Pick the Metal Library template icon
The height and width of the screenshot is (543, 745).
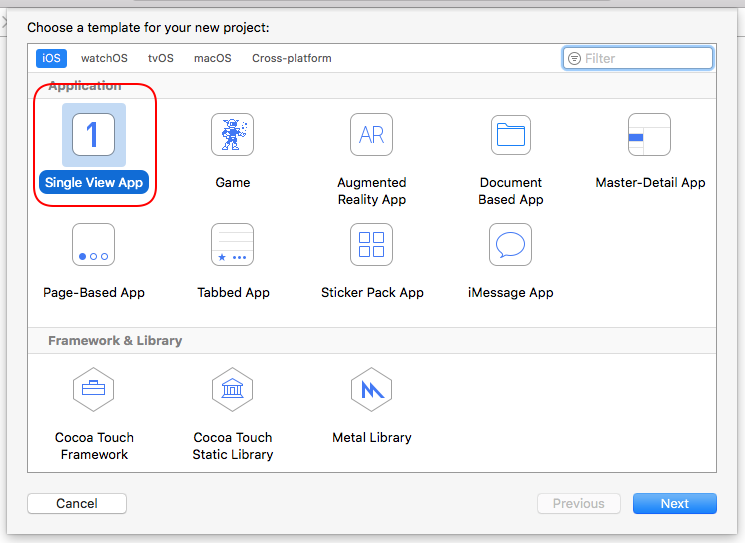point(371,390)
